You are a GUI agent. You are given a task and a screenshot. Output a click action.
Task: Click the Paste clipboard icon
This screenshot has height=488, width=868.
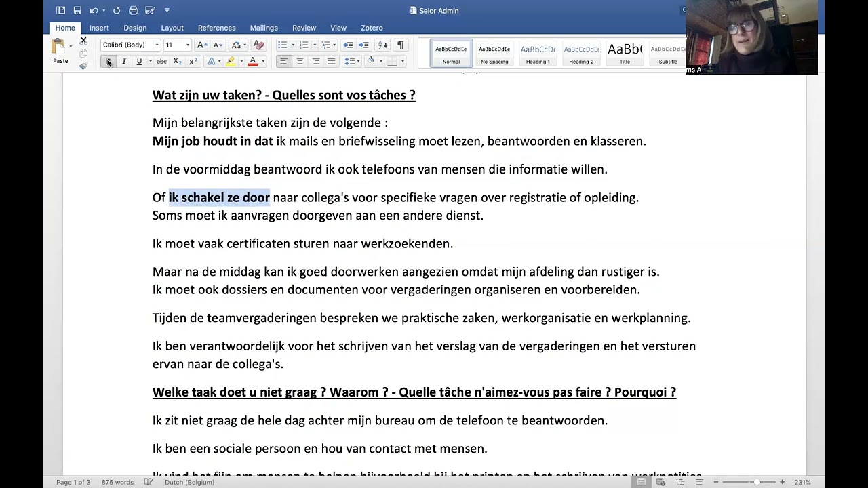click(x=58, y=46)
